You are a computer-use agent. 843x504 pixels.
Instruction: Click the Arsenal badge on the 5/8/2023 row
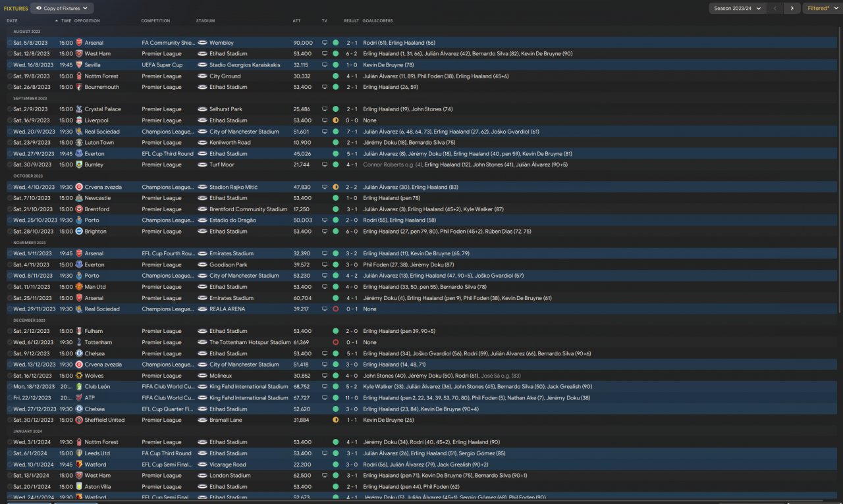click(x=79, y=43)
